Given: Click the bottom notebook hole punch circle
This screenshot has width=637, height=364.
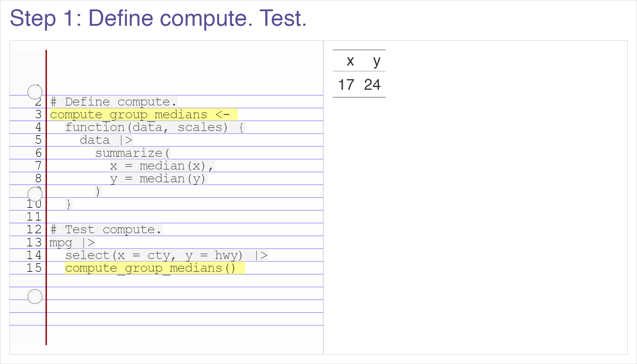Looking at the screenshot, I should click(35, 296).
